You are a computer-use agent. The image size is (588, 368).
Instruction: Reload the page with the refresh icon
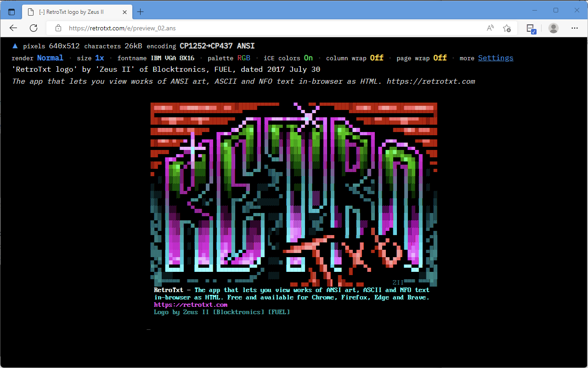point(34,28)
